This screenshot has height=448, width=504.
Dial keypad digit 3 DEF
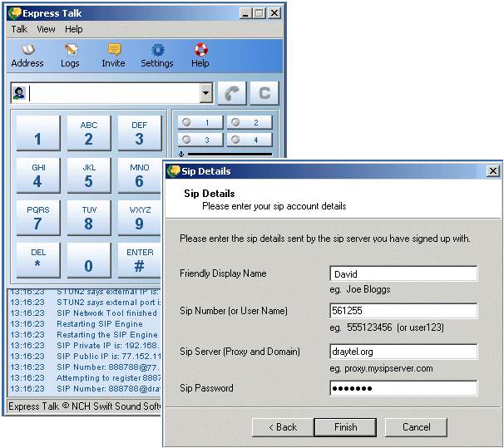coord(140,133)
